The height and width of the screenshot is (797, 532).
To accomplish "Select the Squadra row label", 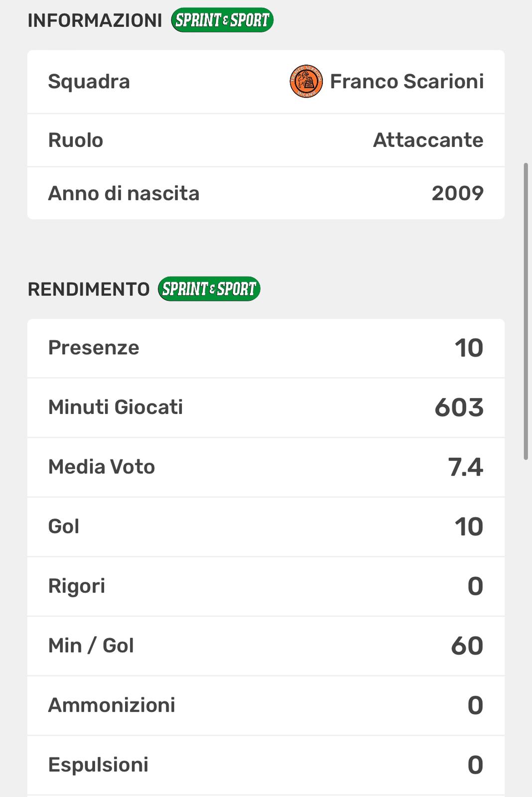I will click(89, 81).
